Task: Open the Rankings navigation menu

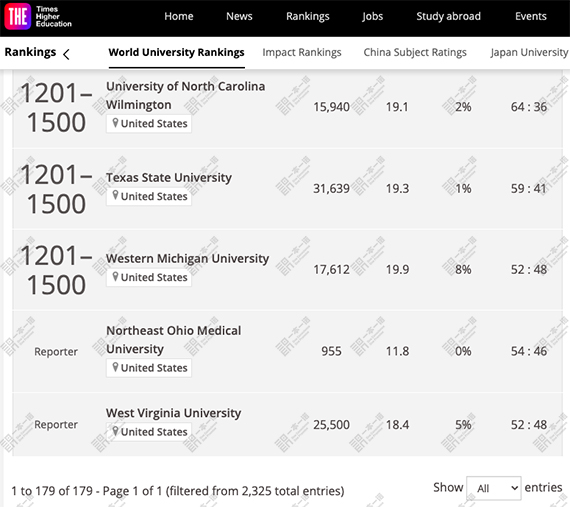Action: 308,16
